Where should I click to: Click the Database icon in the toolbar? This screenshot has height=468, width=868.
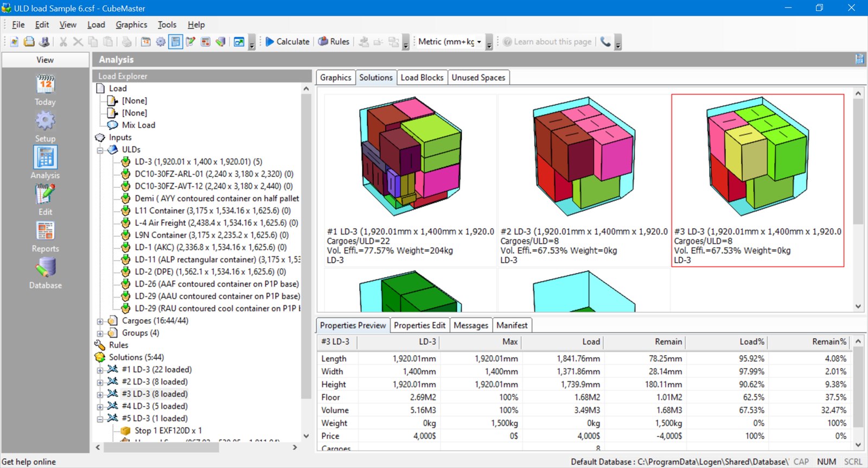(x=220, y=42)
